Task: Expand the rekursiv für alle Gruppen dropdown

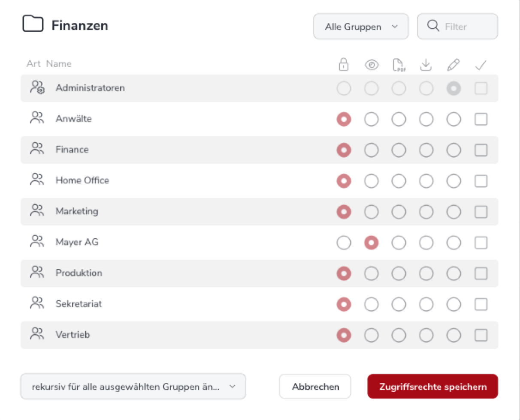Action: (x=133, y=386)
